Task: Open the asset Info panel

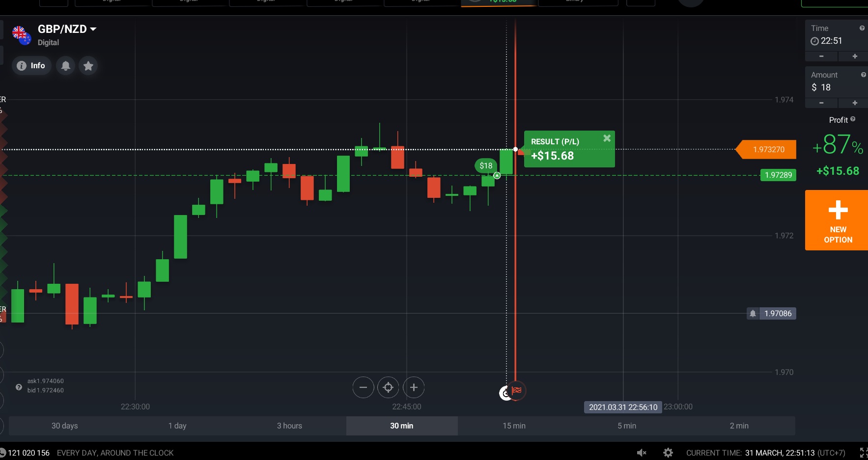Action: coord(32,66)
